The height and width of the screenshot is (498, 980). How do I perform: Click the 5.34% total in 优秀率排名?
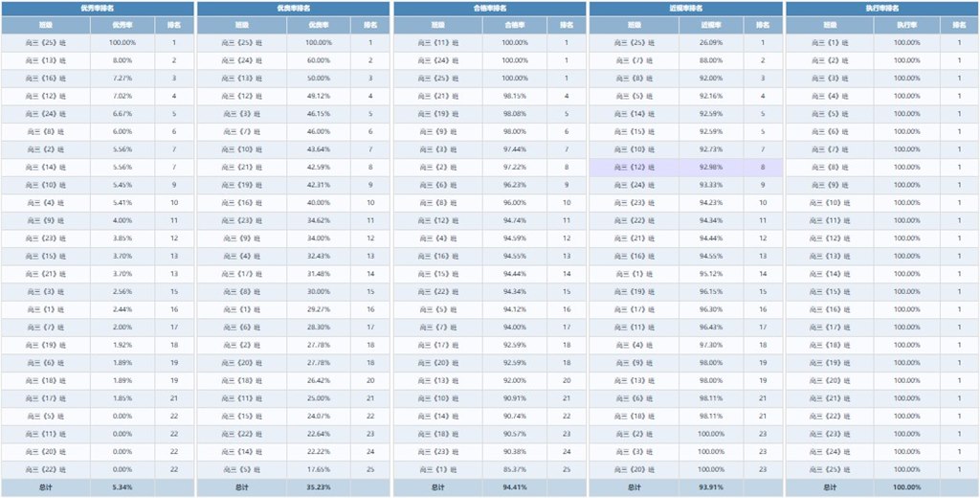[x=122, y=487]
